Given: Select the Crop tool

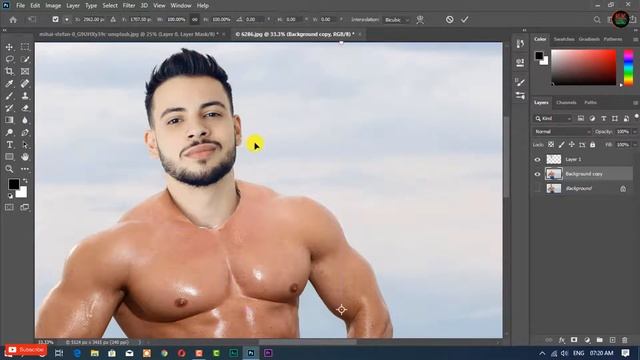Looking at the screenshot, I should click(x=9, y=71).
